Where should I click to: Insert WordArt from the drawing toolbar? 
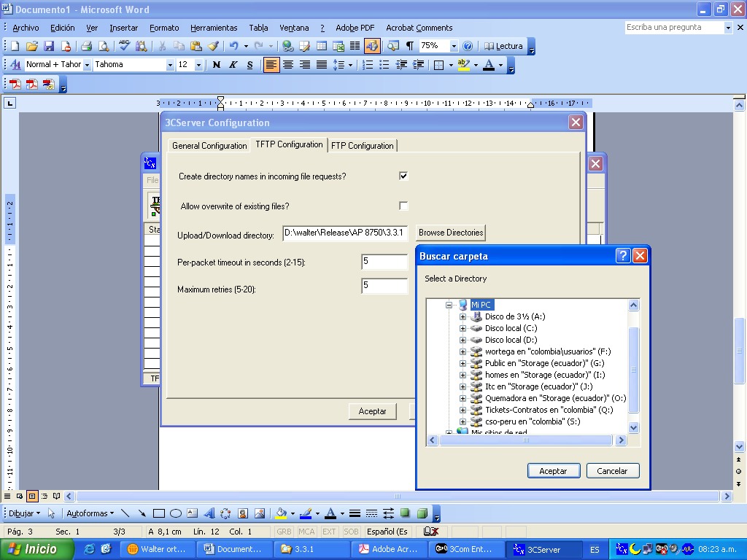point(209,513)
